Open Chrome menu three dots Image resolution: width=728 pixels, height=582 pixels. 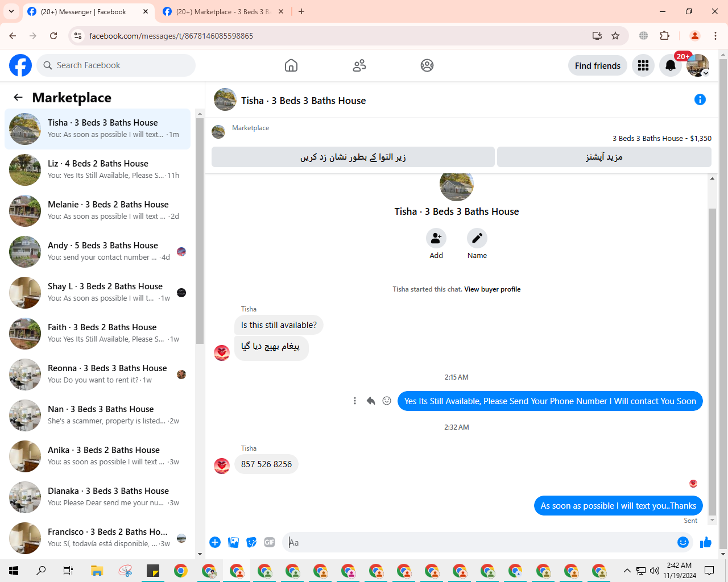[715, 36]
